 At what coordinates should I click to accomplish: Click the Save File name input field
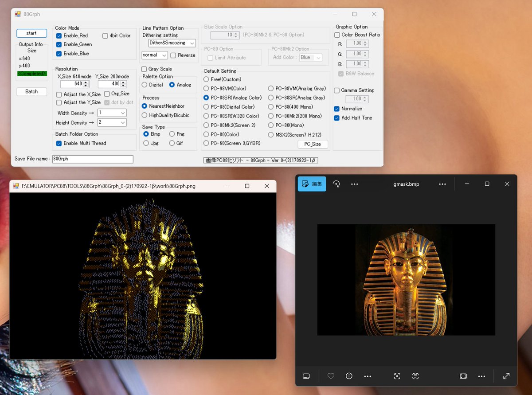coord(93,159)
